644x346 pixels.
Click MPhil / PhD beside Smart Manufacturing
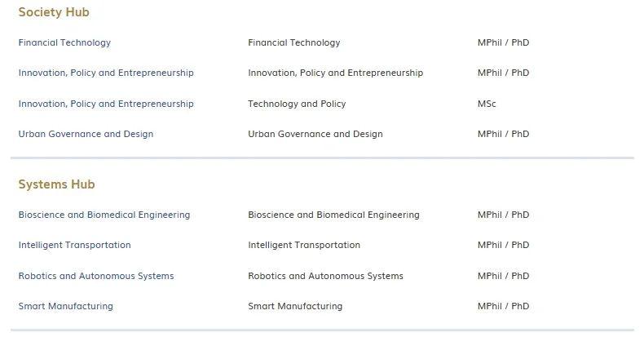(503, 306)
